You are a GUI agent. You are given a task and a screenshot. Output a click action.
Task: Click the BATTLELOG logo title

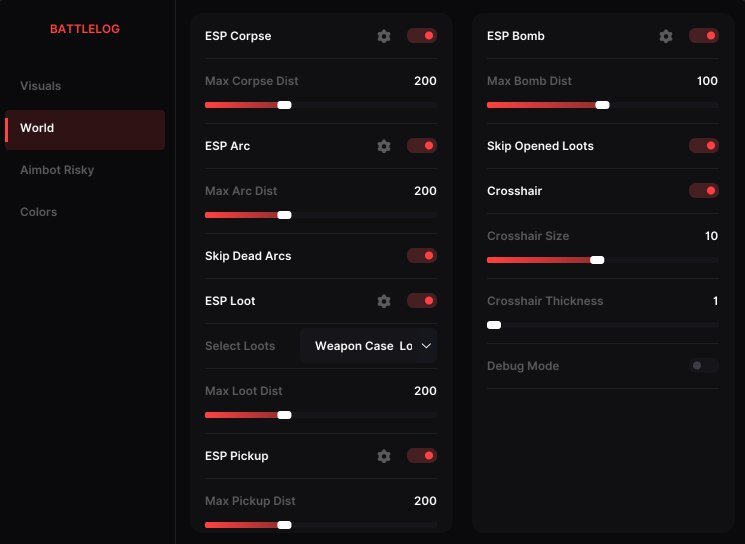tap(85, 29)
